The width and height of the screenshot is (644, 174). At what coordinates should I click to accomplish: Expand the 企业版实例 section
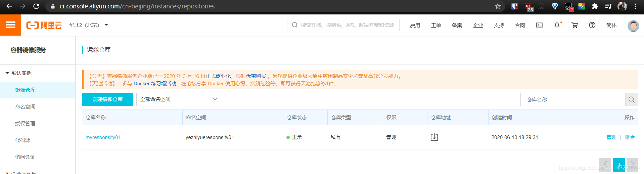pyautogui.click(x=7, y=173)
